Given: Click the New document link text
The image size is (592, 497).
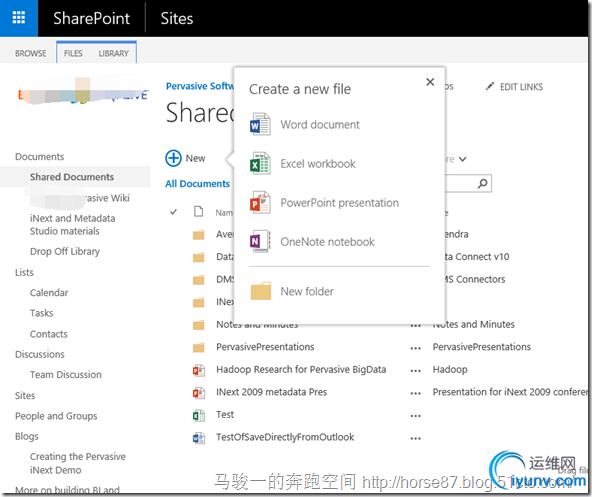Looking at the screenshot, I should 195,158.
